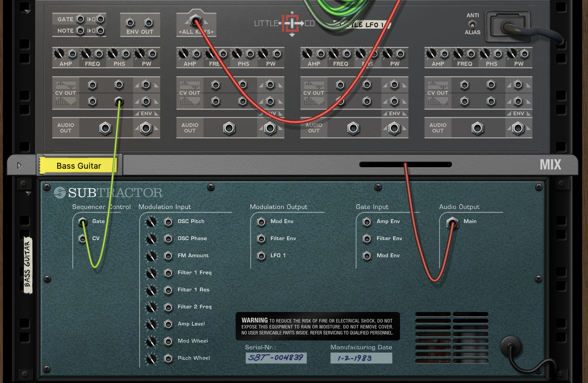The image size is (588, 383).
Task: Collapse the Bass Guitar mix channel arrow
Action: coord(19,165)
